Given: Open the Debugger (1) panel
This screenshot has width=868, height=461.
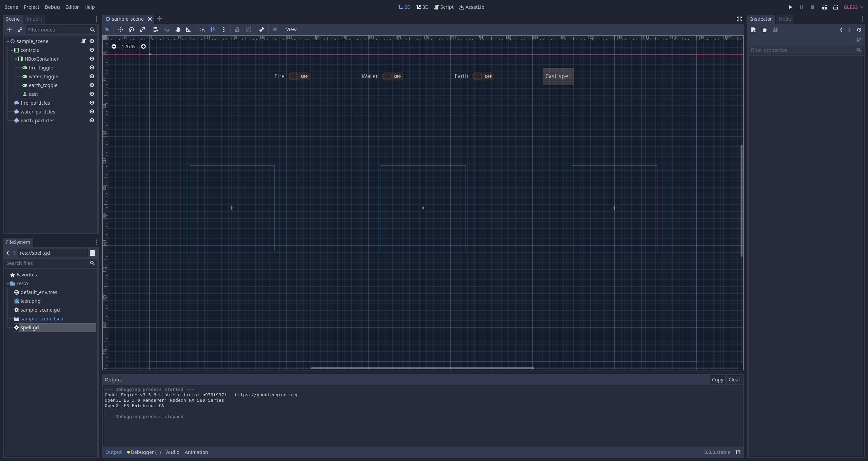Looking at the screenshot, I should [x=144, y=452].
